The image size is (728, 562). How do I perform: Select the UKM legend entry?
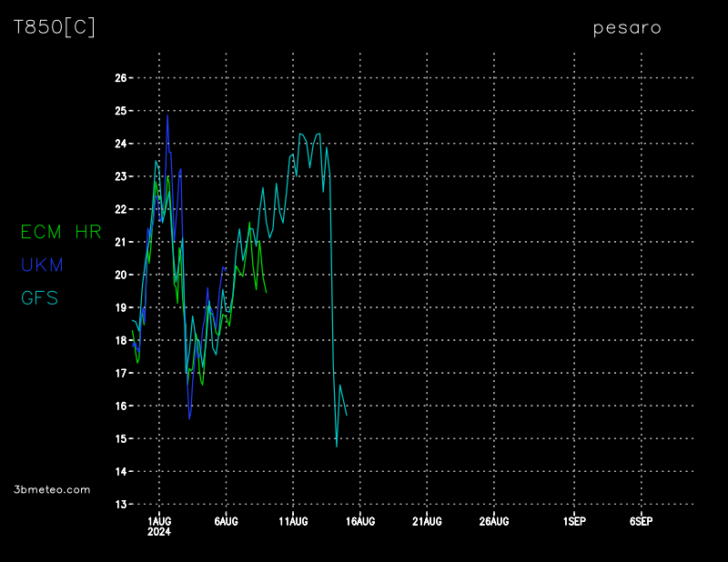[x=42, y=265]
